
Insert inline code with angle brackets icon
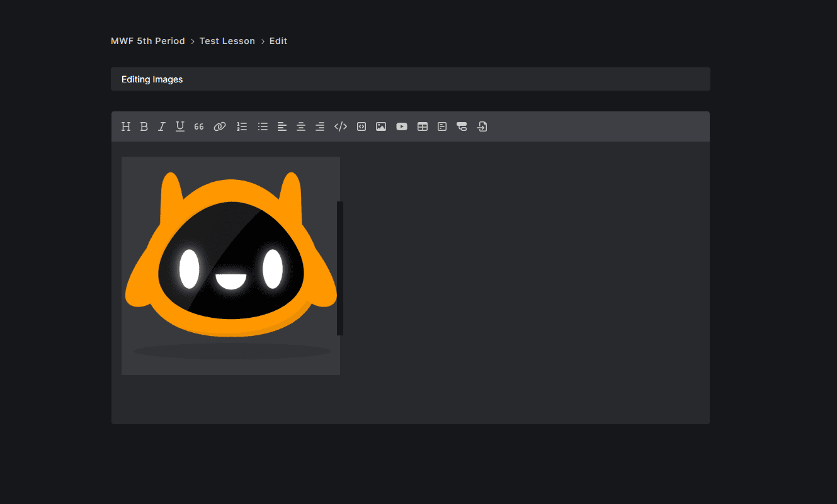(341, 126)
